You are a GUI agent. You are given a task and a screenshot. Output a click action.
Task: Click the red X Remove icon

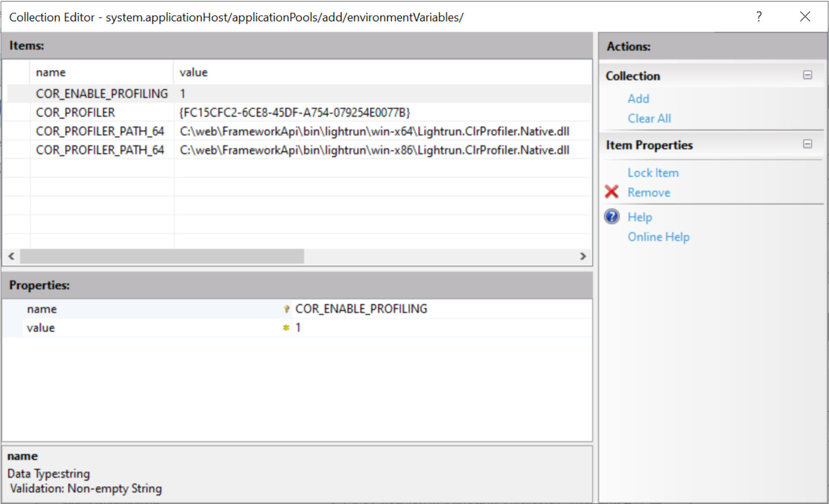coord(611,192)
